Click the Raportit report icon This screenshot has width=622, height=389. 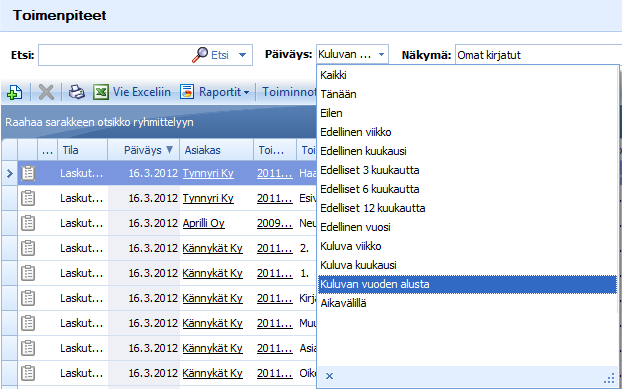click(187, 92)
